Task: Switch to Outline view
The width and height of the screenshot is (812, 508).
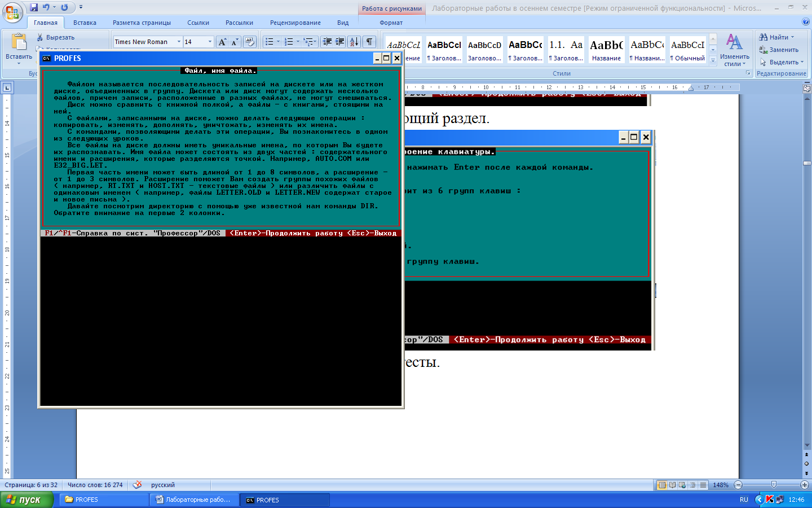Action: point(692,485)
